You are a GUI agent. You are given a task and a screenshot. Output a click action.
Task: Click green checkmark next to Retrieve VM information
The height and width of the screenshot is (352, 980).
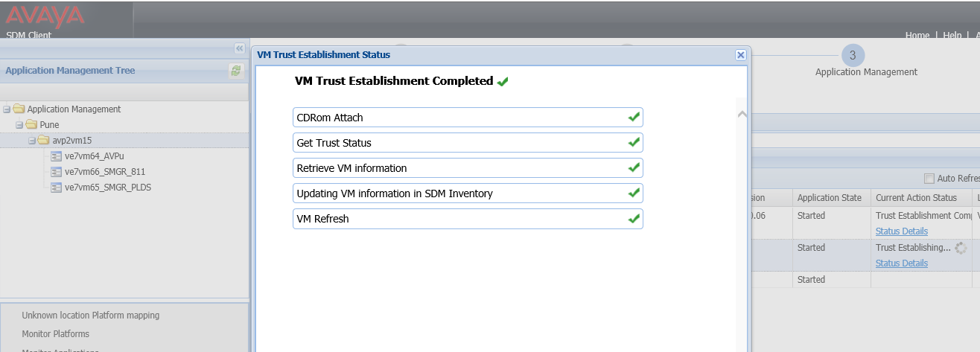(634, 167)
